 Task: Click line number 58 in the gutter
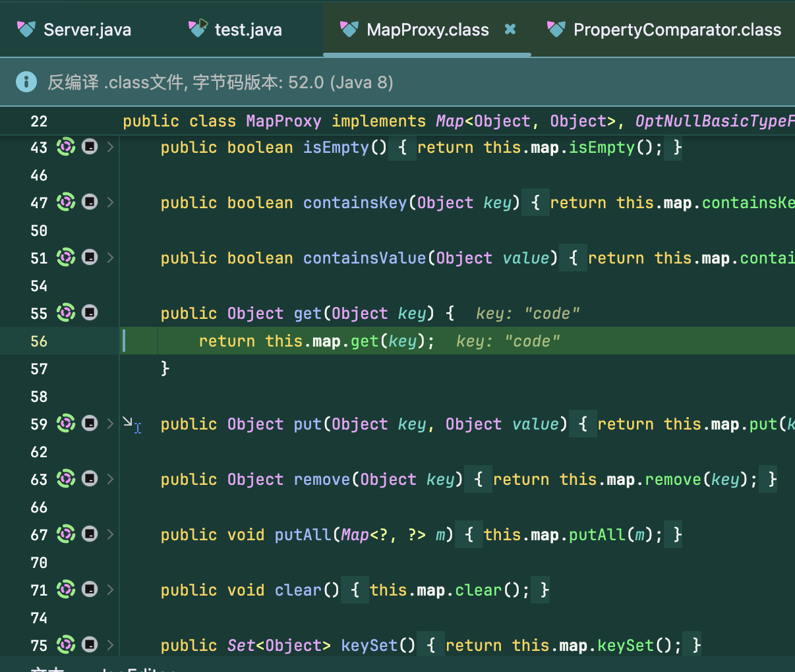coord(39,397)
